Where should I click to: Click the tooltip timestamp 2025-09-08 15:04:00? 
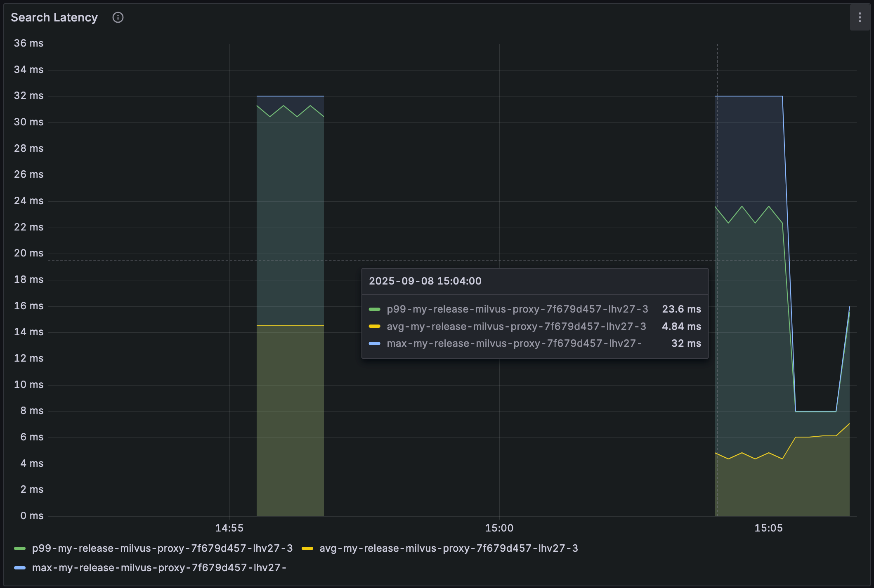point(425,281)
